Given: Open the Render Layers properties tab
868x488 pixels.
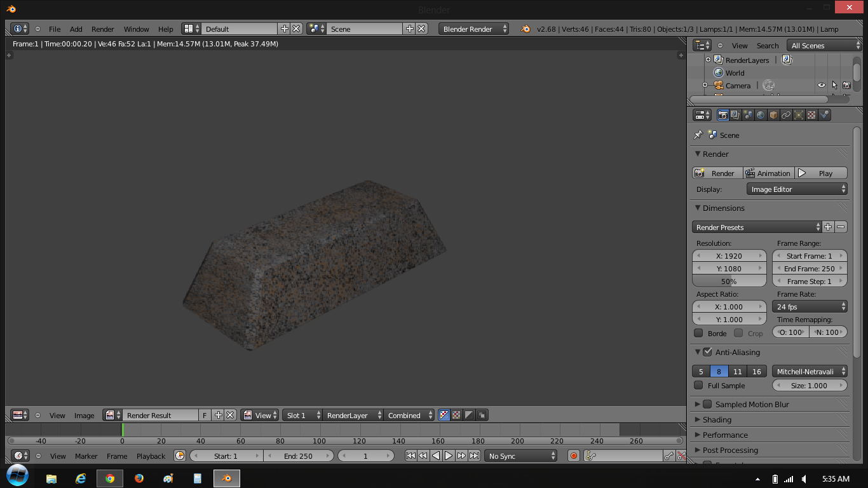Looking at the screenshot, I should tap(735, 115).
